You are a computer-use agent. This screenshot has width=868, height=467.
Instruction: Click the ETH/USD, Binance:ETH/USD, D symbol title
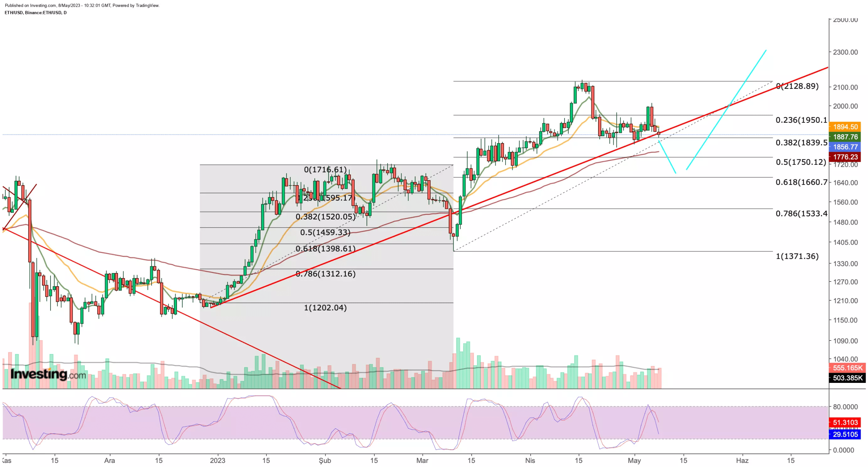(36, 13)
